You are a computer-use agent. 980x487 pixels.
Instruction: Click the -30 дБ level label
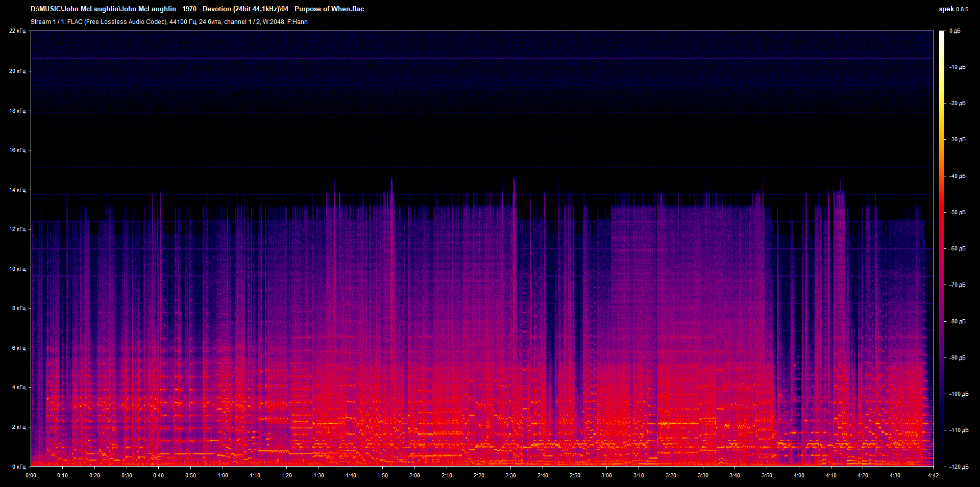(957, 140)
